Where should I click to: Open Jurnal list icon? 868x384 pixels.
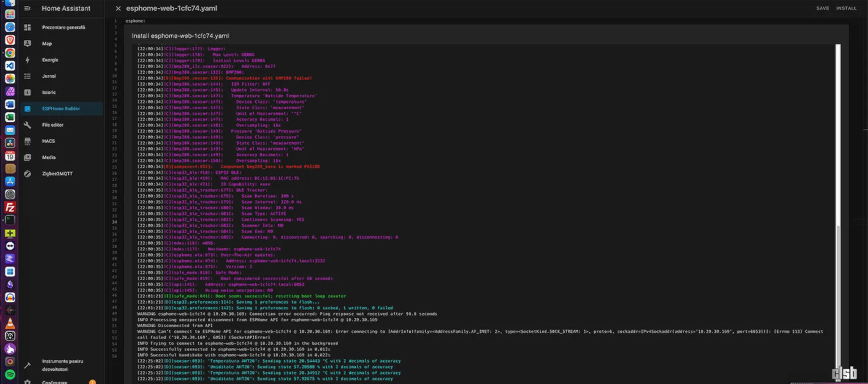tap(27, 76)
